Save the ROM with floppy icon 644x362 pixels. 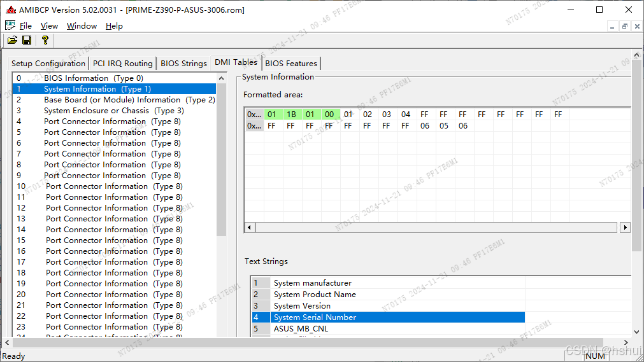click(x=27, y=40)
